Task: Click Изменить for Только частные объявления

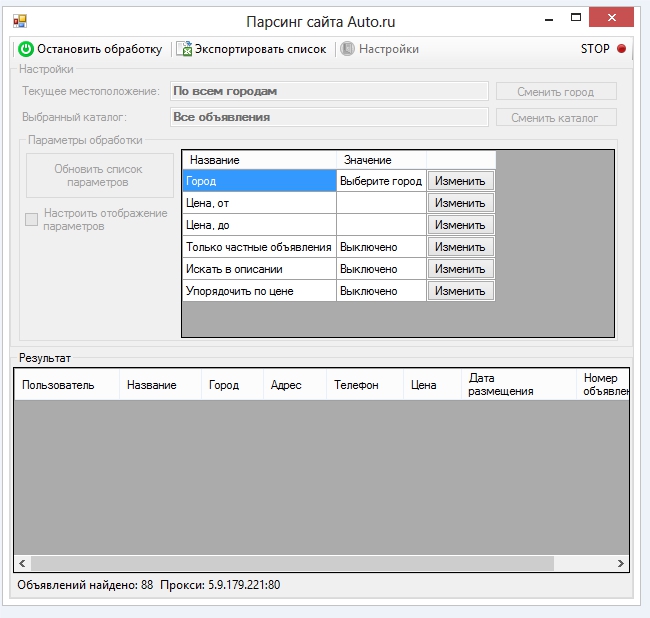Action: point(461,247)
